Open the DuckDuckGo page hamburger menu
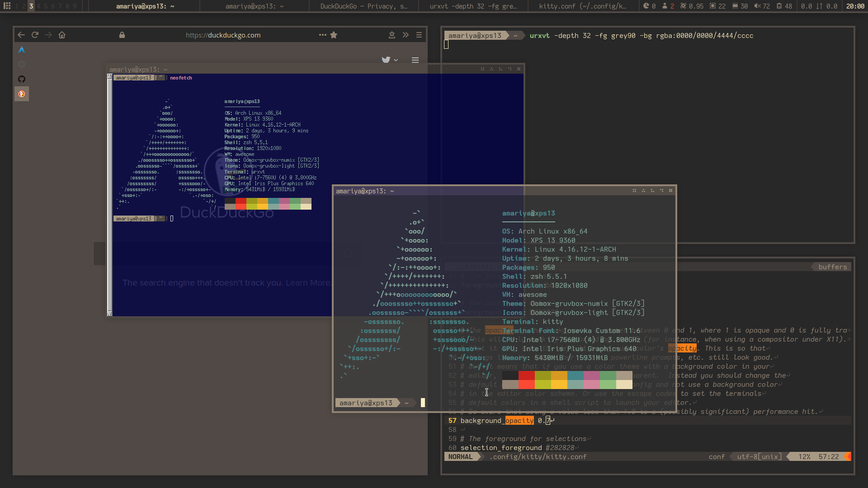Image resolution: width=868 pixels, height=488 pixels. [x=415, y=60]
